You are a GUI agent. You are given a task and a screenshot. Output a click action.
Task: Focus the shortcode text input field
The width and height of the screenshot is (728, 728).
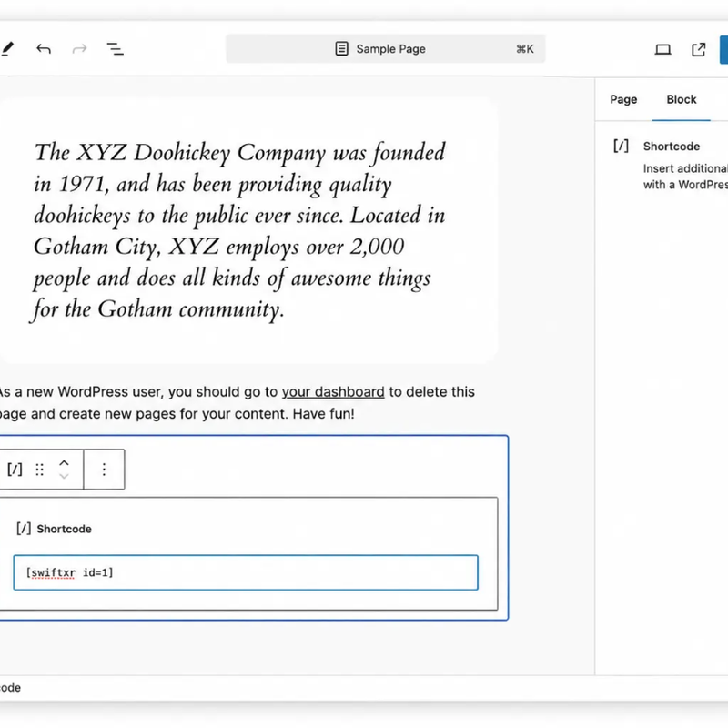pyautogui.click(x=246, y=572)
